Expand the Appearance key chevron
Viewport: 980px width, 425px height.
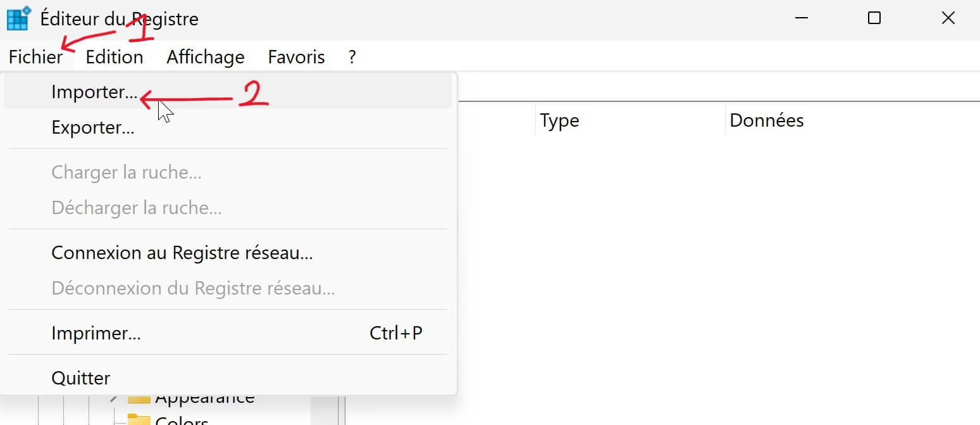[113, 398]
